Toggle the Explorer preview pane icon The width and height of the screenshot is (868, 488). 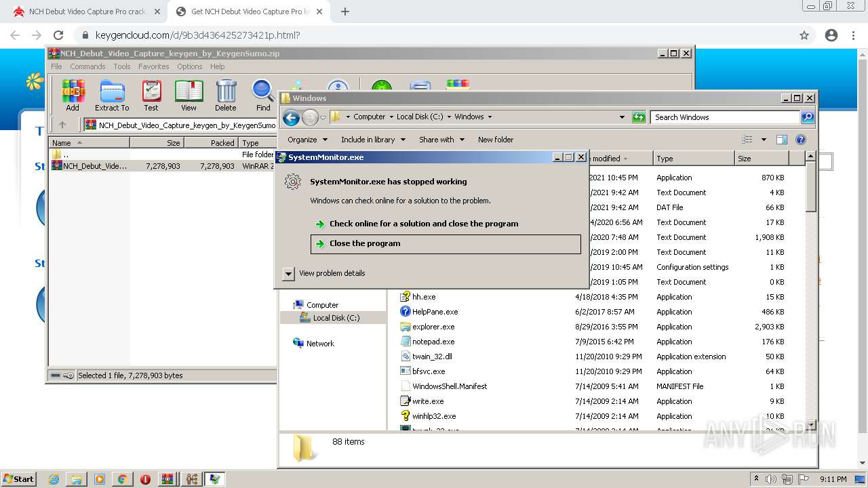click(782, 140)
